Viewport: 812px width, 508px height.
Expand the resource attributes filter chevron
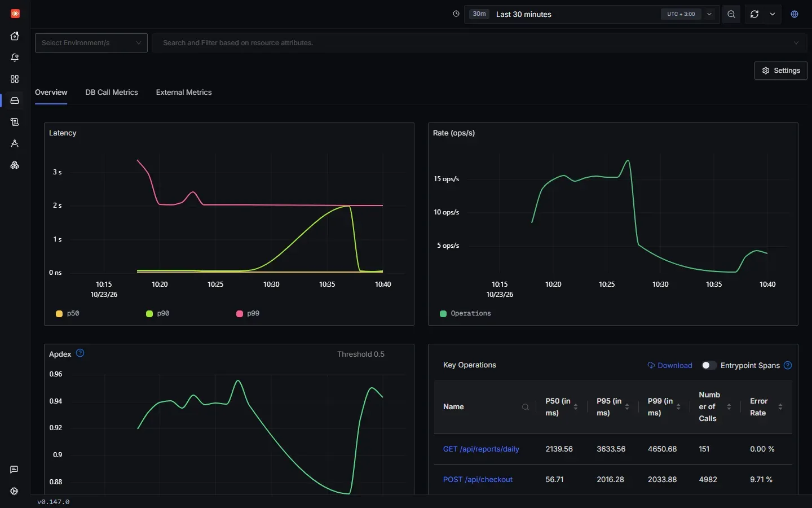[796, 43]
